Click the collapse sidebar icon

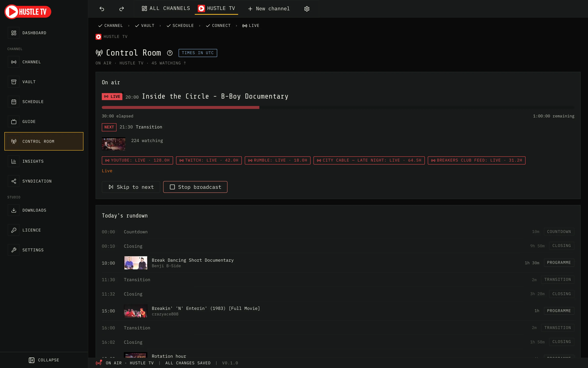32,360
